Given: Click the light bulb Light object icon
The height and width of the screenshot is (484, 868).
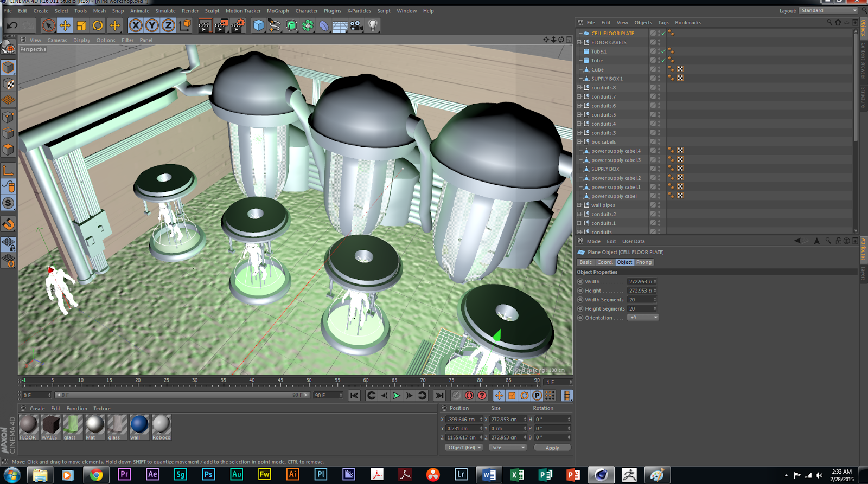Looking at the screenshot, I should click(x=373, y=25).
